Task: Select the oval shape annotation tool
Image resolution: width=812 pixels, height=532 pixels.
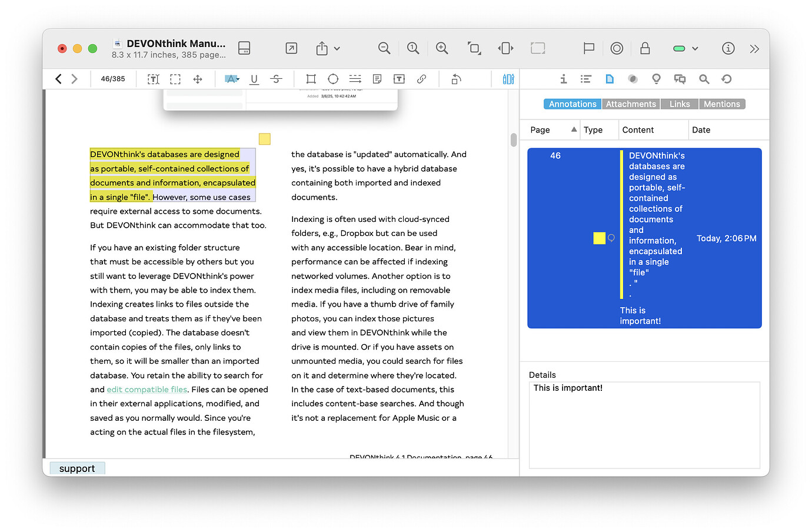Action: (333, 78)
